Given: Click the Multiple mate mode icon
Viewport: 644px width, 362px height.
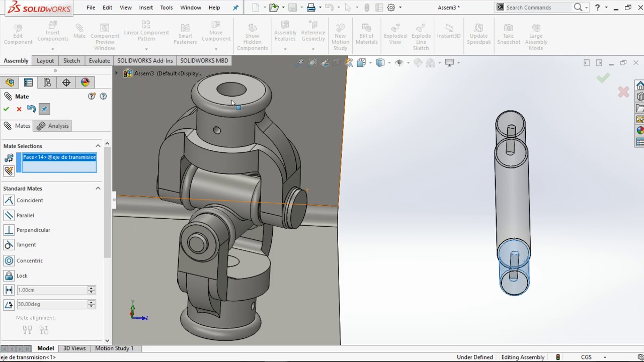Looking at the screenshot, I should click(9, 171).
